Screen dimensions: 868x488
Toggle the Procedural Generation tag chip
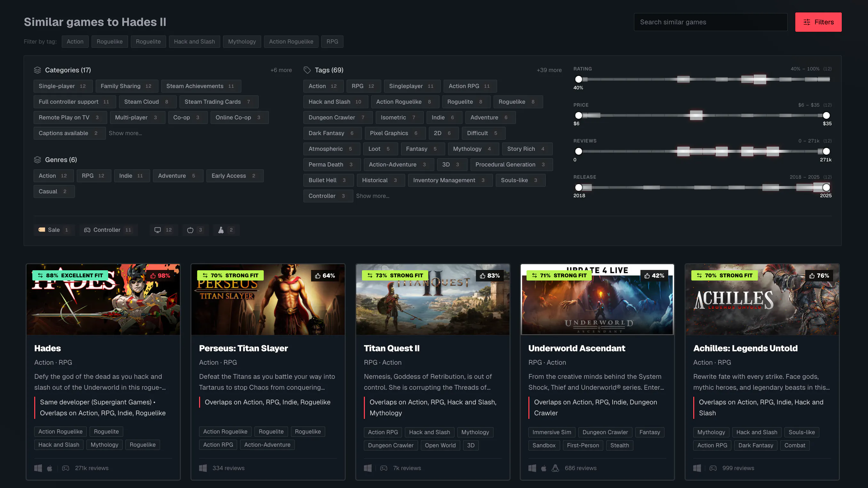(x=511, y=165)
